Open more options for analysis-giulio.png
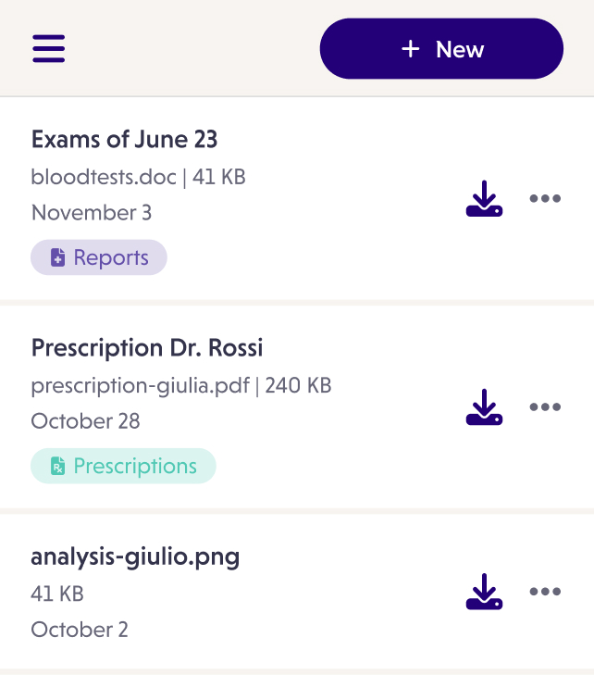 pyautogui.click(x=545, y=593)
